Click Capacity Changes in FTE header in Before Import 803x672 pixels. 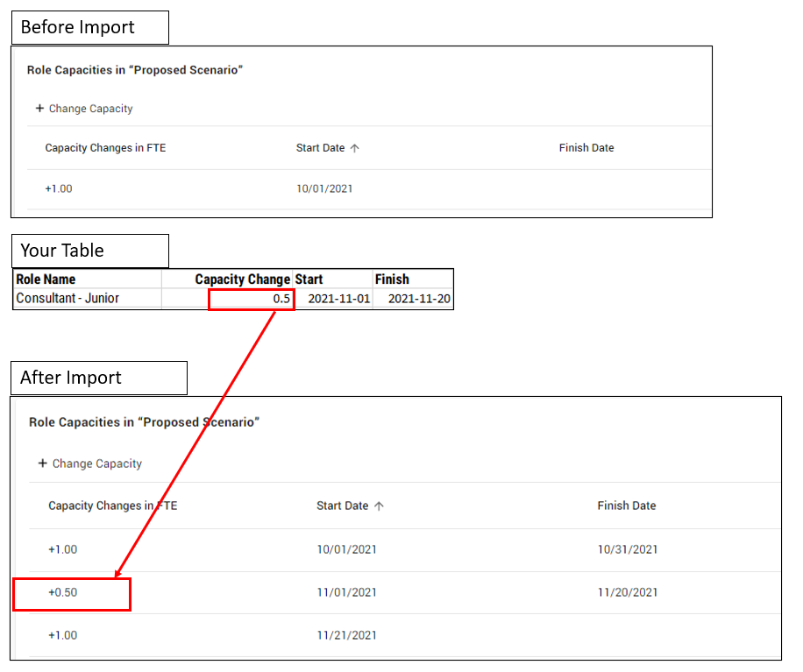[x=105, y=148]
